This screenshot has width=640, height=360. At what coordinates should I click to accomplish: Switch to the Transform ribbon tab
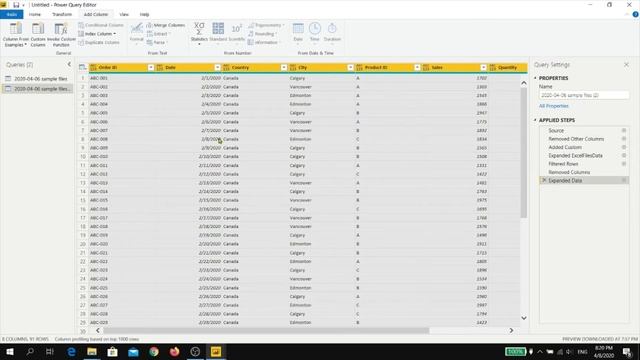(x=62, y=14)
